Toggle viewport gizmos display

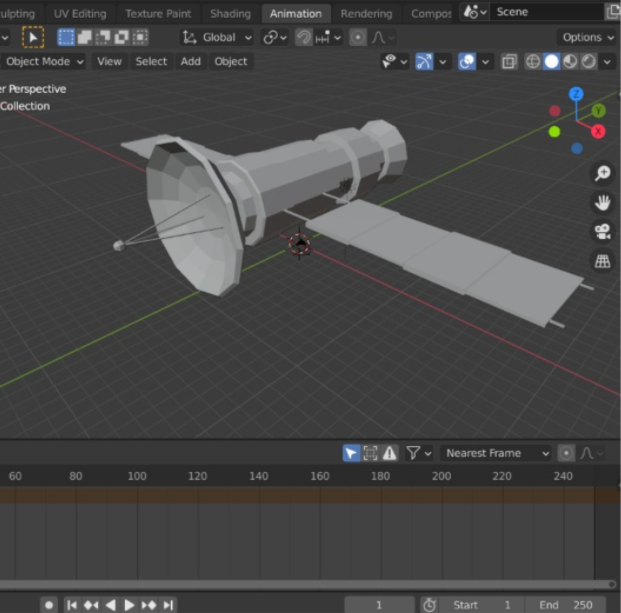(x=424, y=62)
